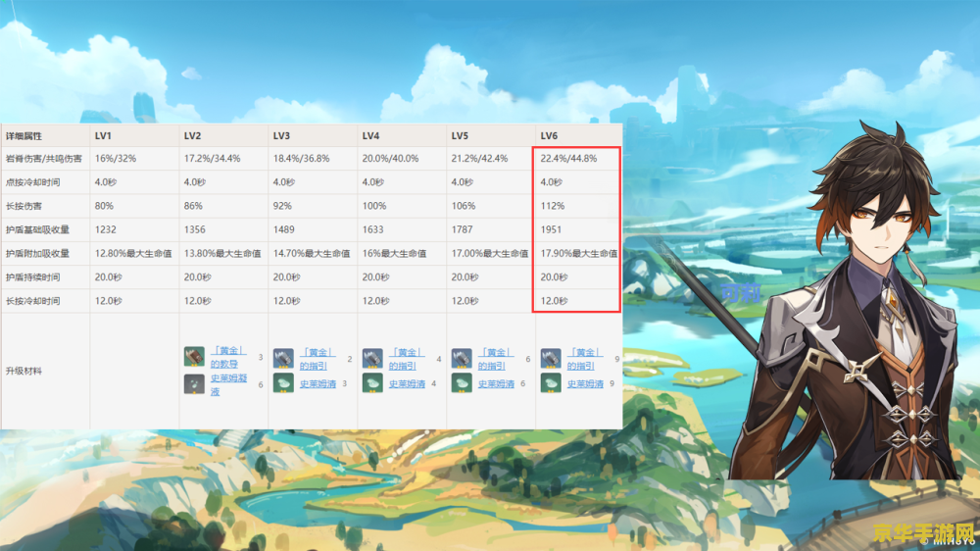Click the 1633 shield absorption value
The image size is (980, 551).
pos(373,229)
